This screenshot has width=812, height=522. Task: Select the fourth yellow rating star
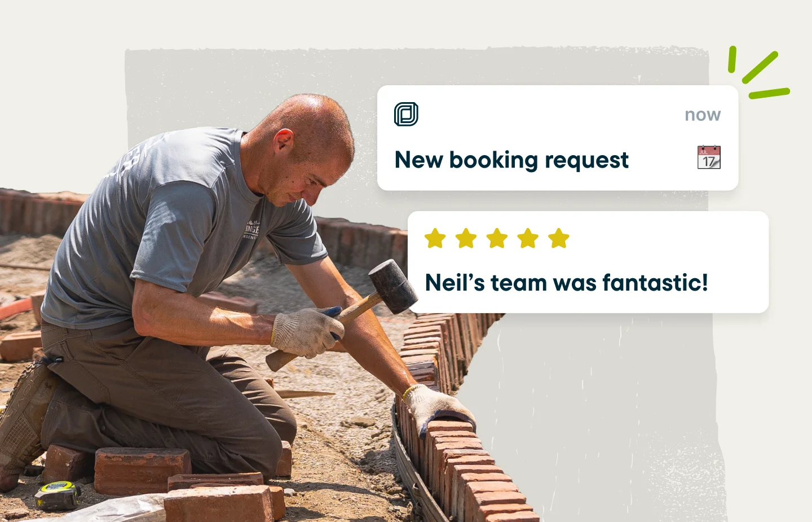pos(528,238)
